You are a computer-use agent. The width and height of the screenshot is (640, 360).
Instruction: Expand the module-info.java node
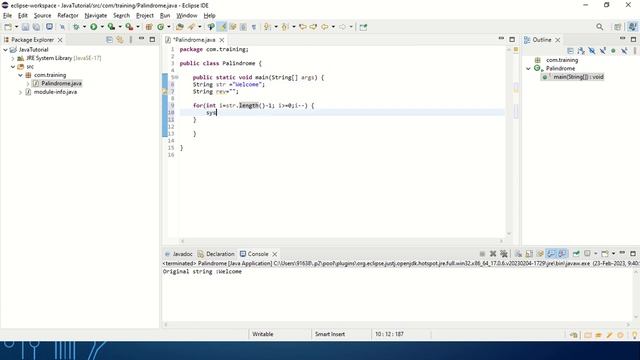point(20,92)
